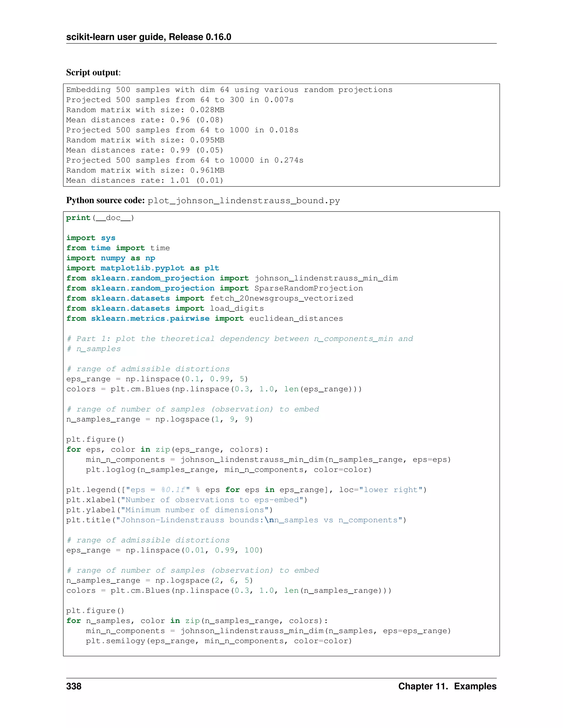Screen dimensions: 563x728
Task: Click 'for n_samples, color in zip' line
Action: pos(197,621)
